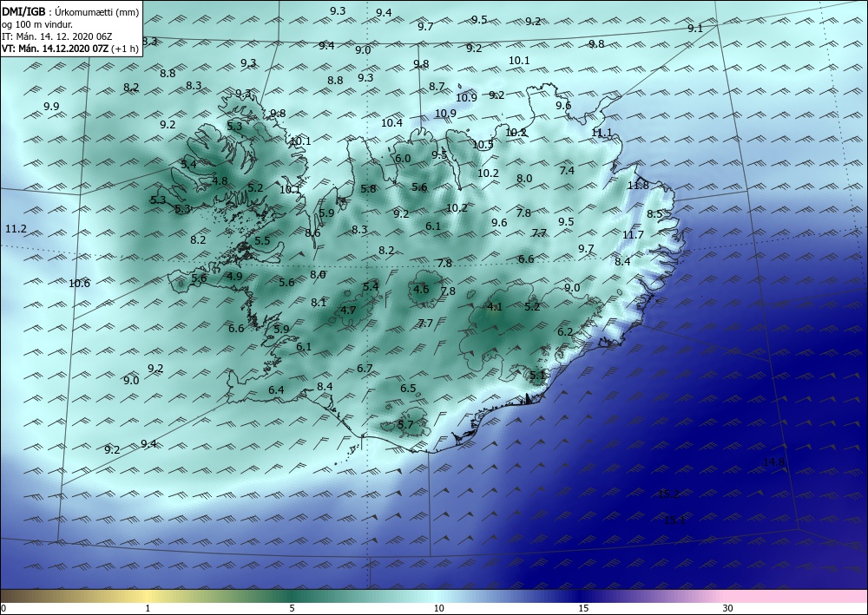This screenshot has height=615, width=868.
Task: Click the 7.4 value label
Action: coord(567,170)
